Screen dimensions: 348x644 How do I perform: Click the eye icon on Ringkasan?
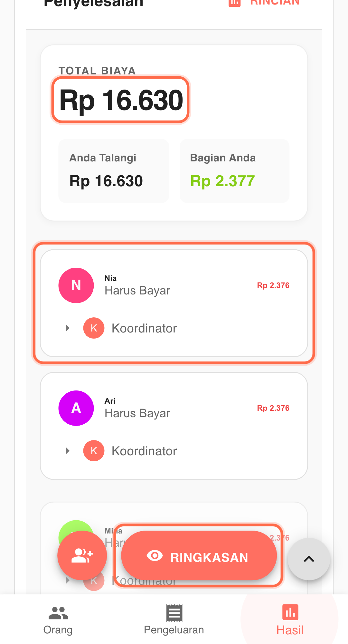(x=155, y=556)
